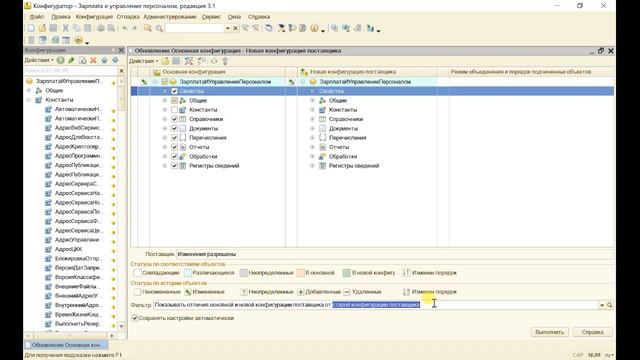The width and height of the screenshot is (640, 360).
Task: Uncheck the Документы checkbox
Action: (174, 129)
